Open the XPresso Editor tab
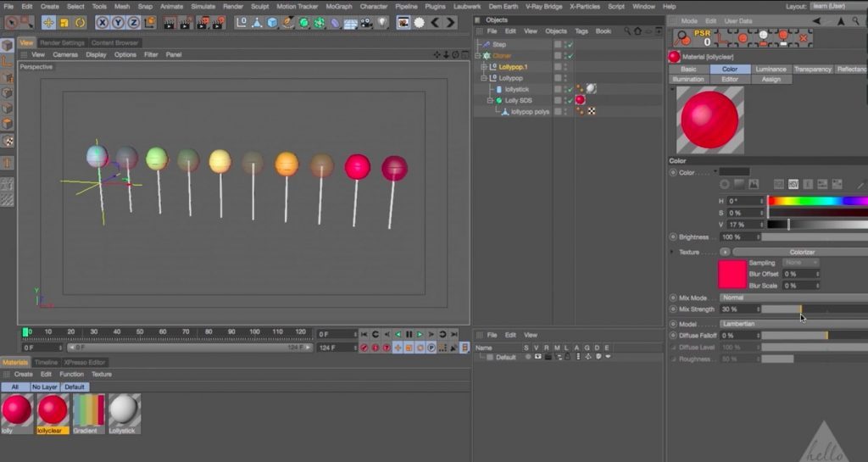This screenshot has height=462, width=868. pyautogui.click(x=84, y=363)
